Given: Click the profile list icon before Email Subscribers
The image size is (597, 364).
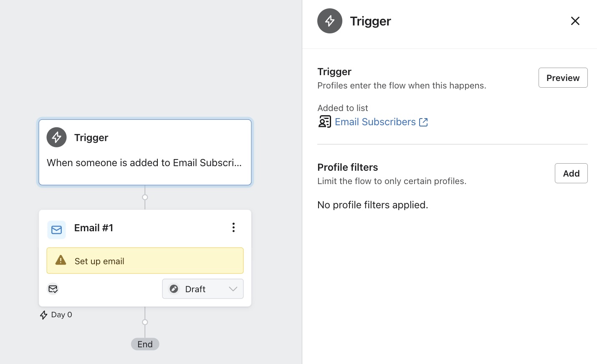Looking at the screenshot, I should click(x=324, y=121).
